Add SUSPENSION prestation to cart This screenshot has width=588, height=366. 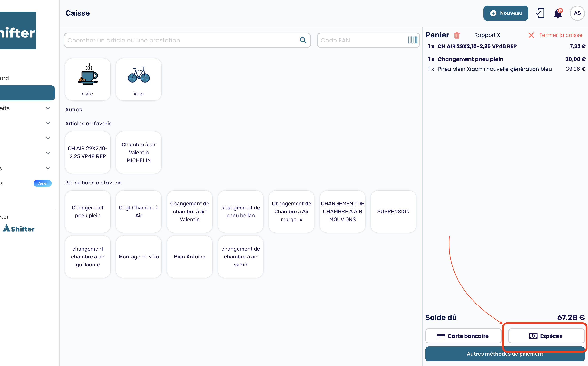[393, 211]
